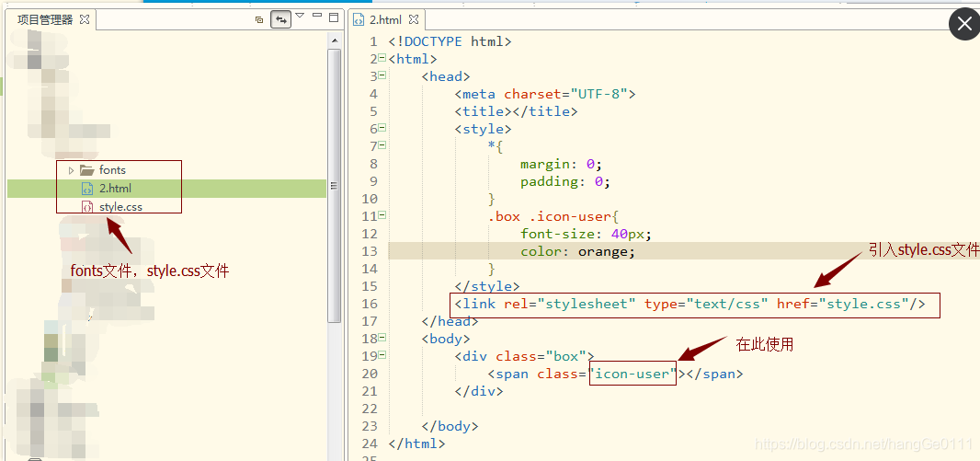Close the image preview with the X circle
Viewport: 980px width, 461px height.
[963, 25]
